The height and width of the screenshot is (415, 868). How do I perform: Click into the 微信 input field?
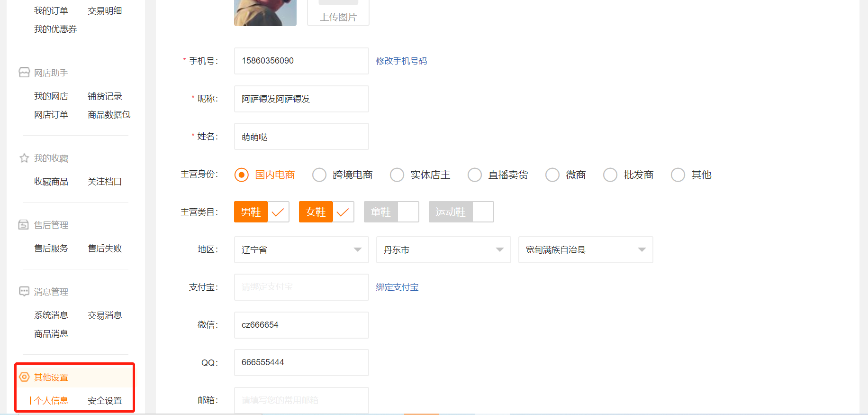point(301,325)
